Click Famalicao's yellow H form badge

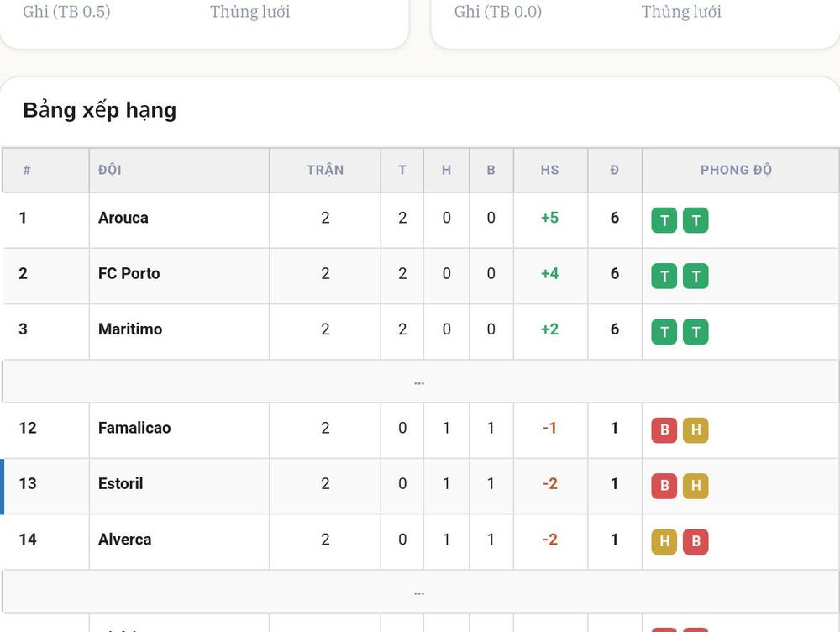[696, 430]
